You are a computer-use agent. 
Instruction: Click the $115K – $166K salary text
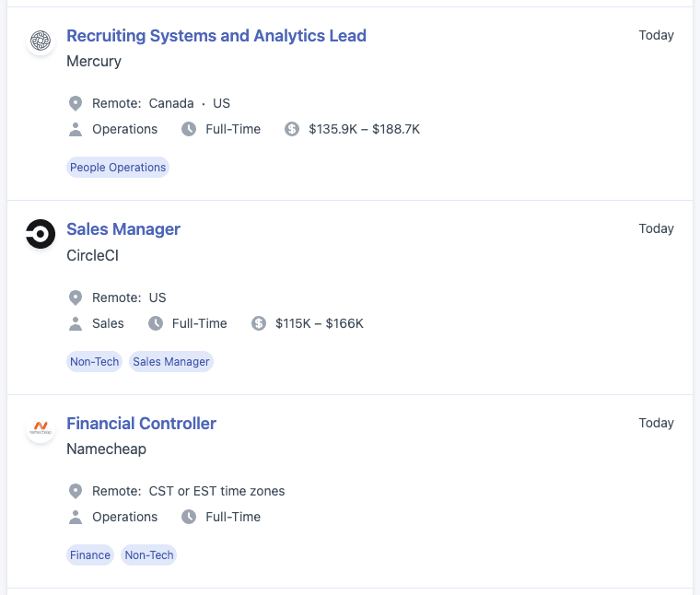320,323
